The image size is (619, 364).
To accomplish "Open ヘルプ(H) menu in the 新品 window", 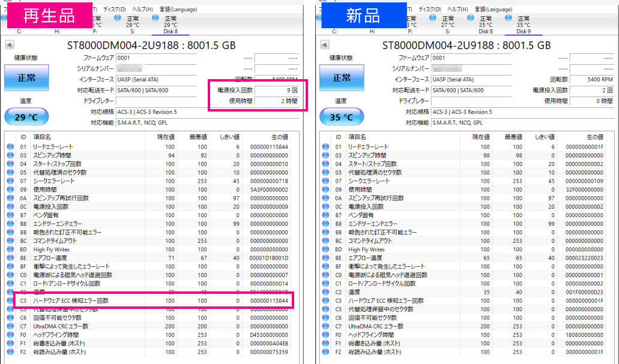I will tap(458, 9).
